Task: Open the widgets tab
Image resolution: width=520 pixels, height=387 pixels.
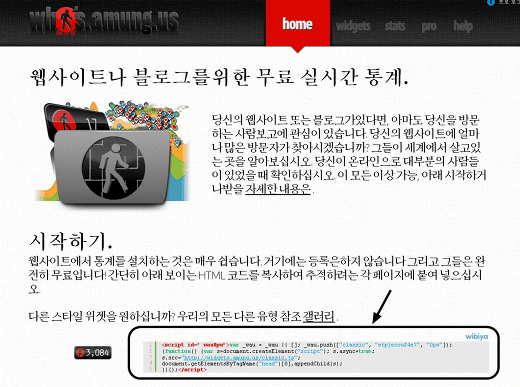Action: [353, 26]
